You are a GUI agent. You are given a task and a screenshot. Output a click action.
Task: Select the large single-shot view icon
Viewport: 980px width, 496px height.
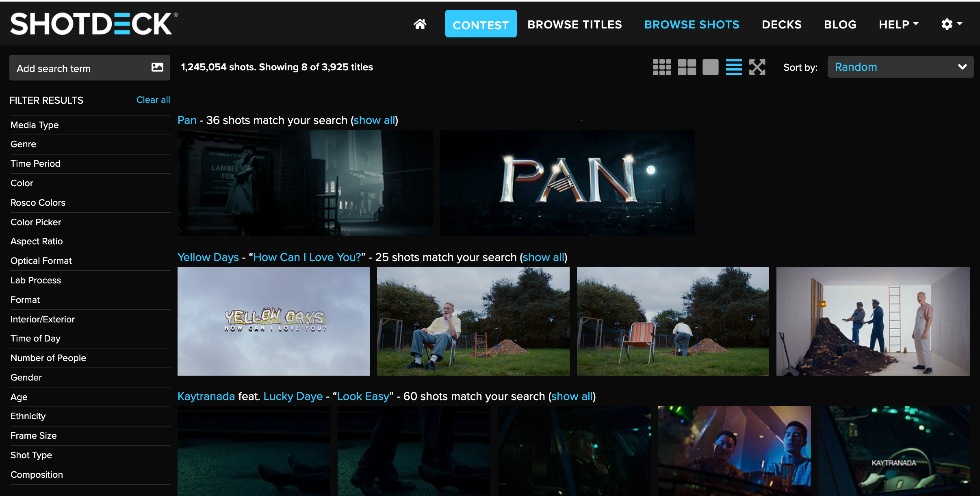click(711, 67)
